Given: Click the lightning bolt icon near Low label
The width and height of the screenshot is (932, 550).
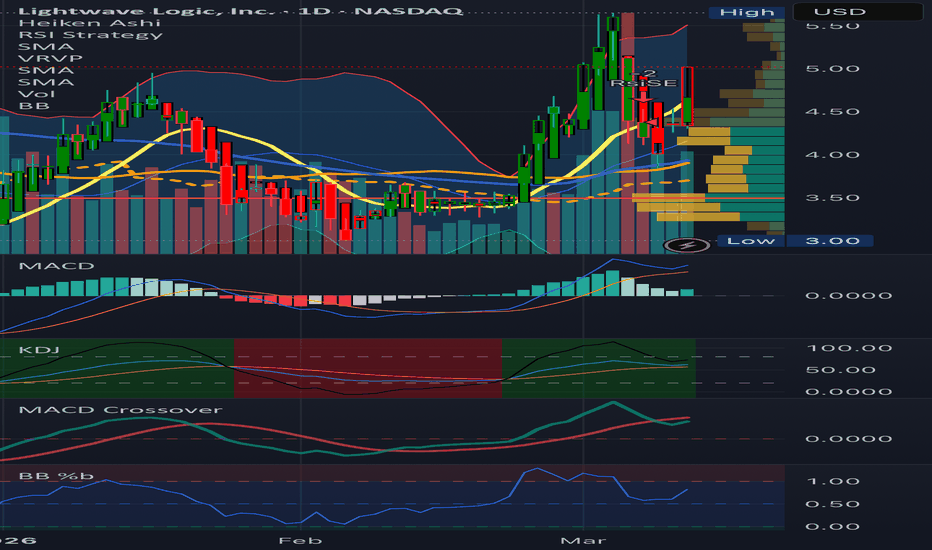Looking at the screenshot, I should tap(687, 244).
